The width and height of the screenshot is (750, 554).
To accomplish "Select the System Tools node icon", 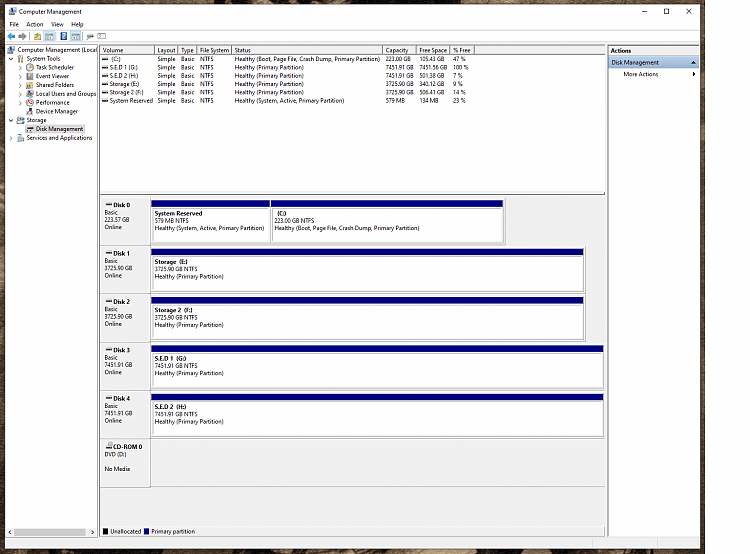I will (20, 59).
